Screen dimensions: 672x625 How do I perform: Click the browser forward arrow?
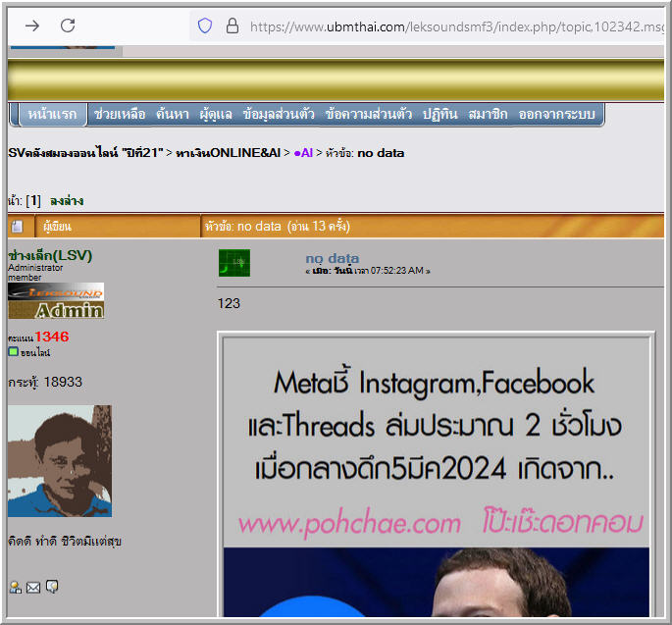32,26
